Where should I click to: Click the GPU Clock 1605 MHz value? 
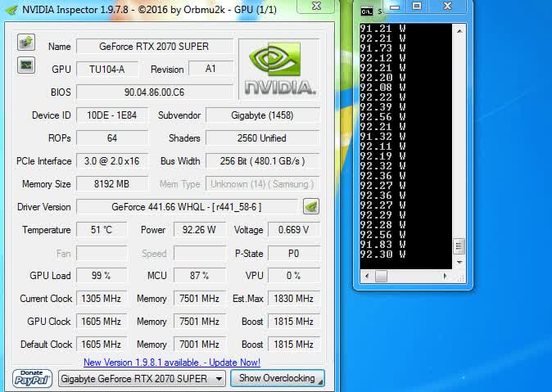(x=102, y=322)
